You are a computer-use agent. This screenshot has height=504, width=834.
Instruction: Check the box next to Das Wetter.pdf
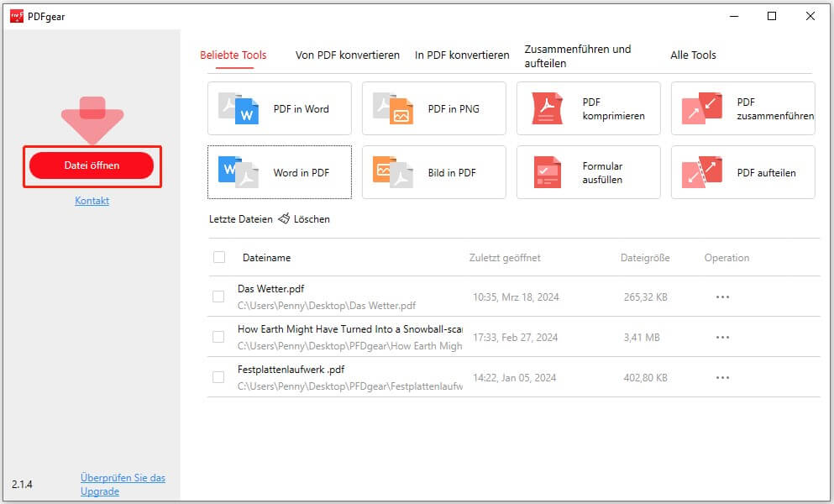pos(219,296)
